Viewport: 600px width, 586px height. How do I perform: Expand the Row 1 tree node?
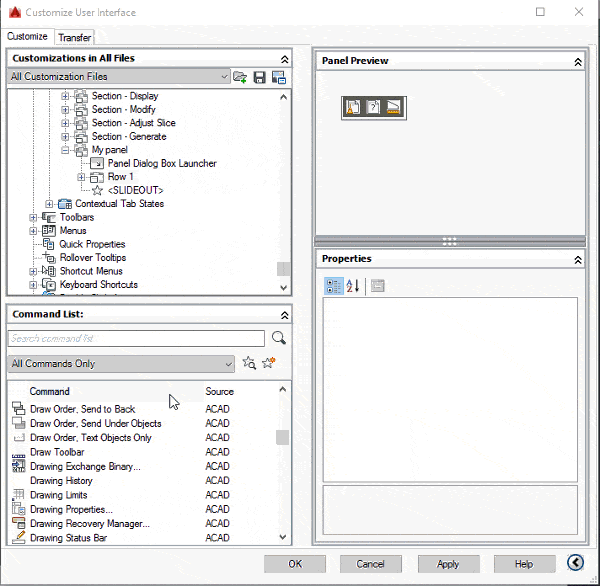(x=82, y=177)
